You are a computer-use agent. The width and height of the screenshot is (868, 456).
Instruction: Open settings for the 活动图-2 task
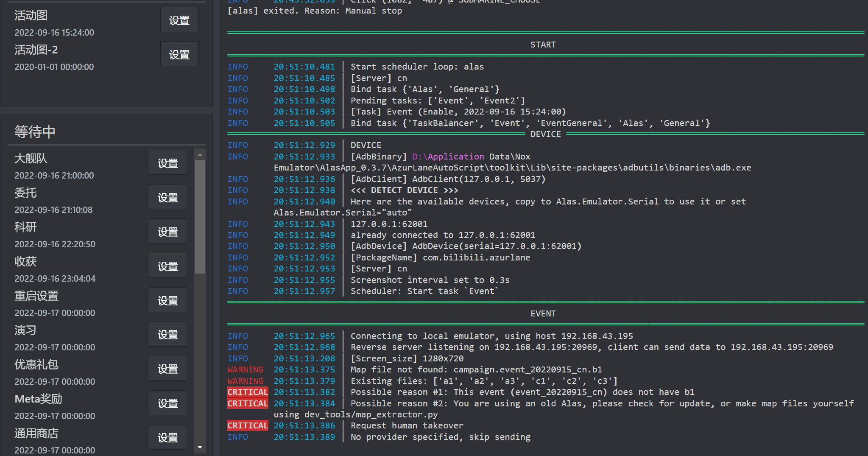(179, 54)
